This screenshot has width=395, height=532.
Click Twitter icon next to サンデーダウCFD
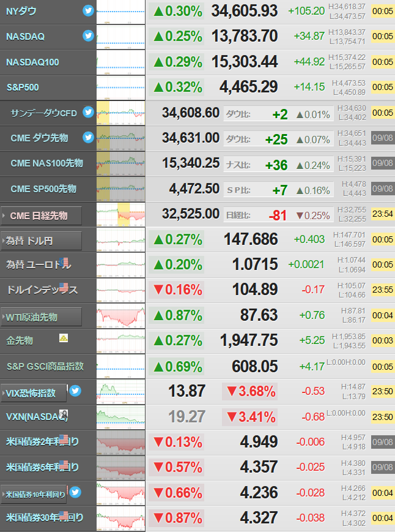point(89,112)
